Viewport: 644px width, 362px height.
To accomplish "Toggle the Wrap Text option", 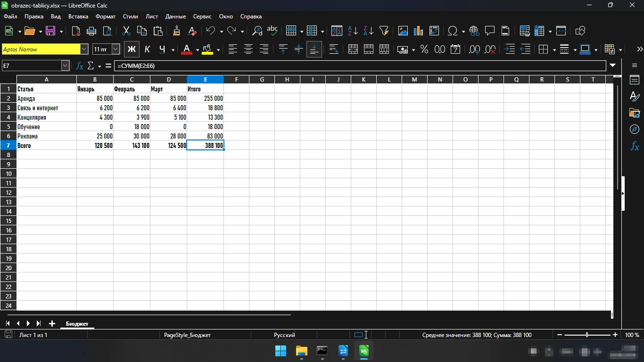I will (x=334, y=49).
